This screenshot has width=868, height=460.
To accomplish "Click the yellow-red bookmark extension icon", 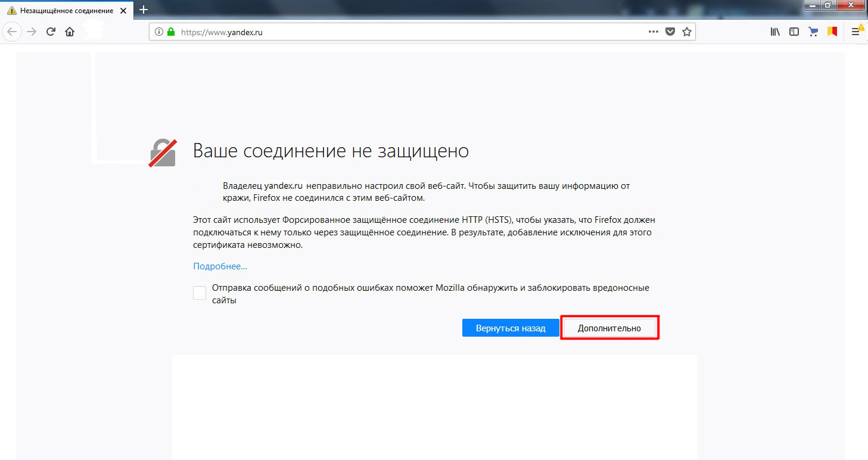I will pos(832,32).
